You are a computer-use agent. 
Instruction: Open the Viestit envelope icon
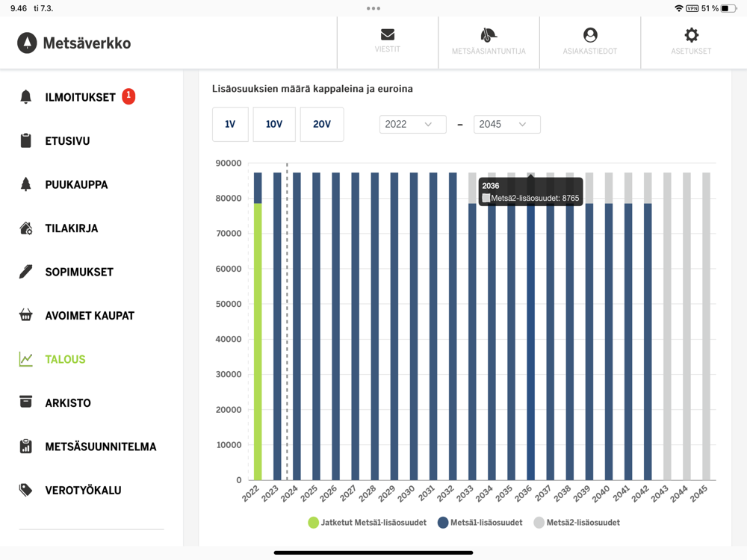[x=387, y=35]
